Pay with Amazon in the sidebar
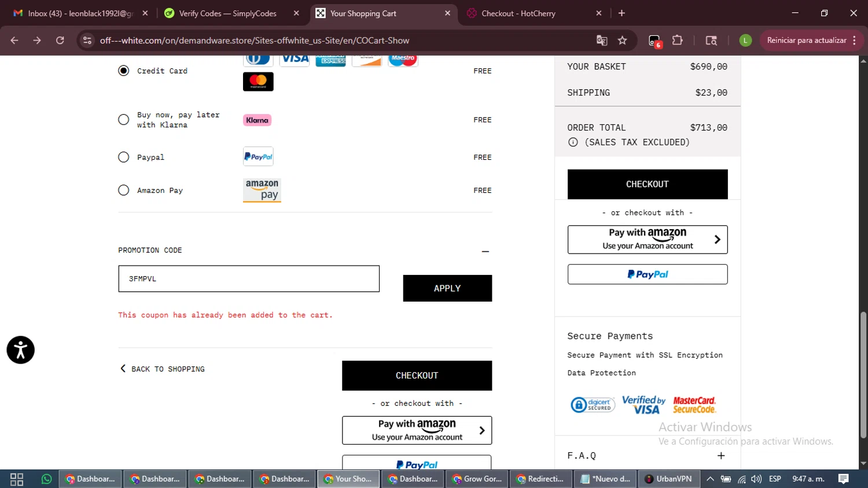The height and width of the screenshot is (488, 868). coord(648,239)
